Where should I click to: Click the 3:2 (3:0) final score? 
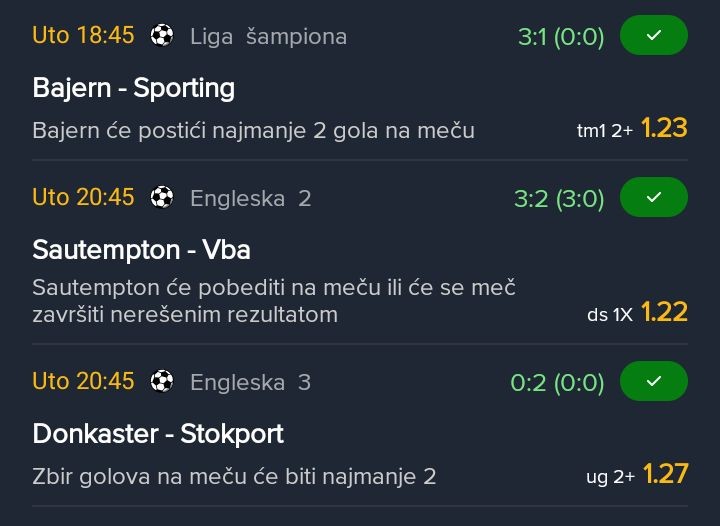click(559, 198)
